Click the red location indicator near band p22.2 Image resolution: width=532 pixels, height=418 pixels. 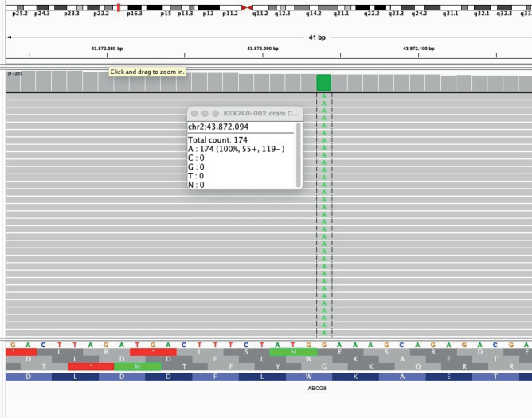(119, 7)
